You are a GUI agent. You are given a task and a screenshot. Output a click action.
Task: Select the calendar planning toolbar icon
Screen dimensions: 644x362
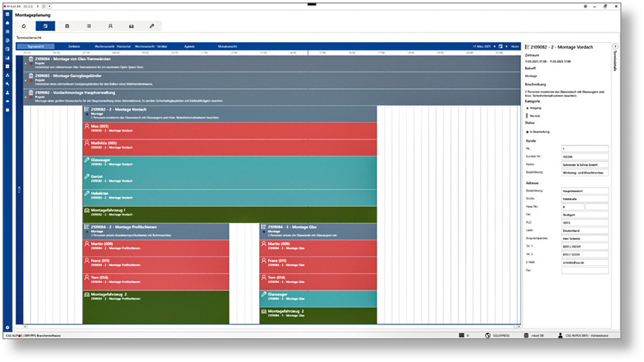pyautogui.click(x=45, y=26)
